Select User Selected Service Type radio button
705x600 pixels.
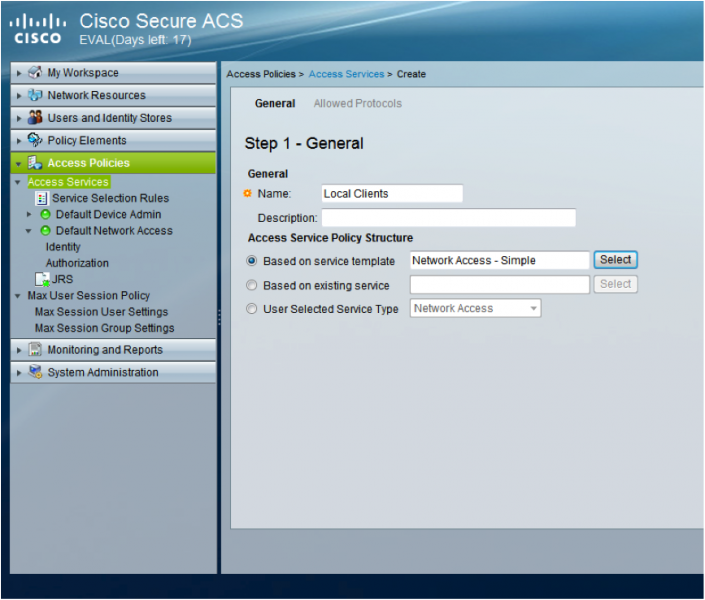[252, 309]
